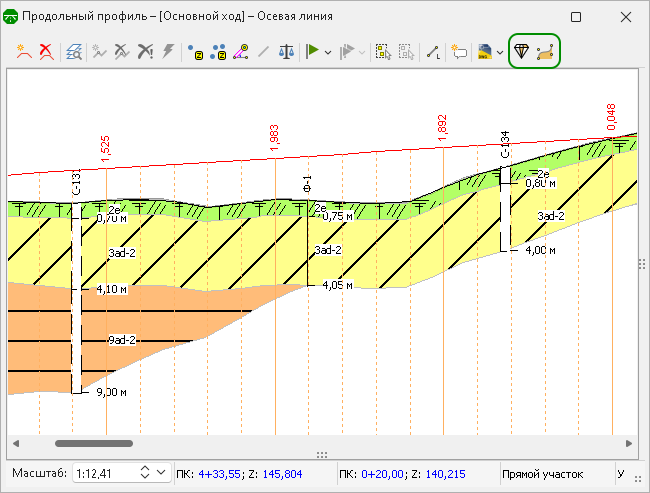Screen dimensions: 650x493
Task: Toggle the yellow selection rectangle tool
Action: (382, 51)
